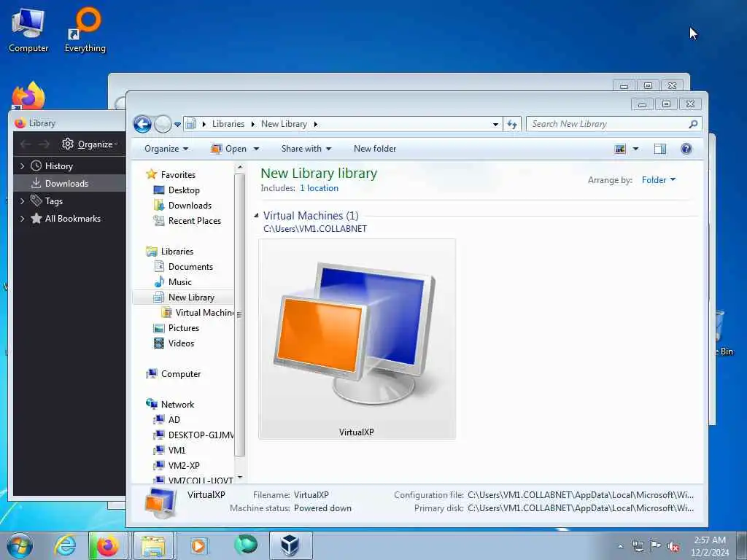747x560 pixels.
Task: Expand All Bookmarks in Firefox Library
Action: (22, 219)
